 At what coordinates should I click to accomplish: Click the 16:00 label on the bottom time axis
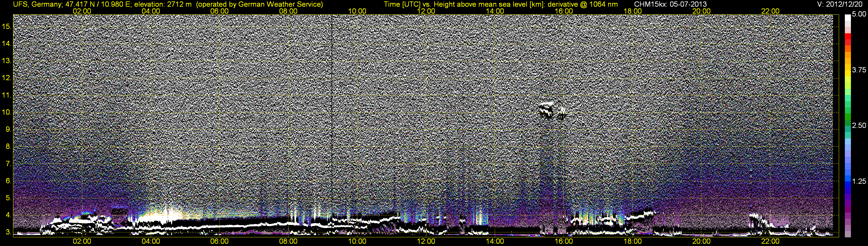[564, 241]
